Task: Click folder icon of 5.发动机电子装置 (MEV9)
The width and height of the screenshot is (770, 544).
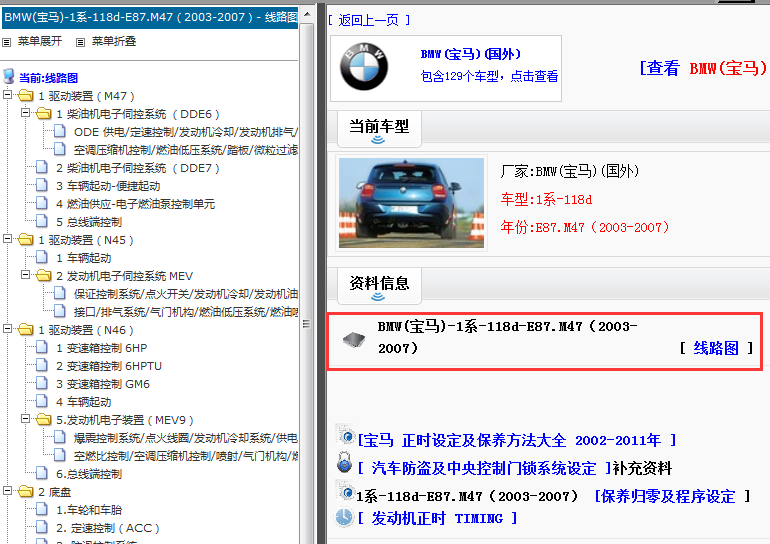Action: tap(44, 419)
